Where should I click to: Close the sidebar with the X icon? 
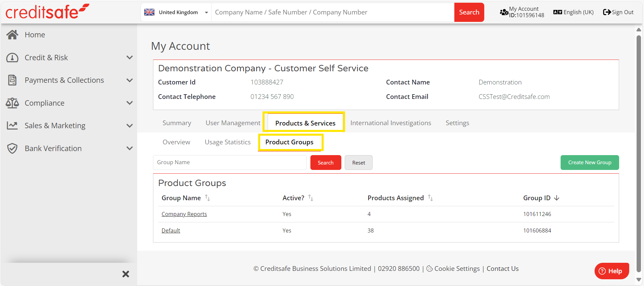click(x=126, y=274)
